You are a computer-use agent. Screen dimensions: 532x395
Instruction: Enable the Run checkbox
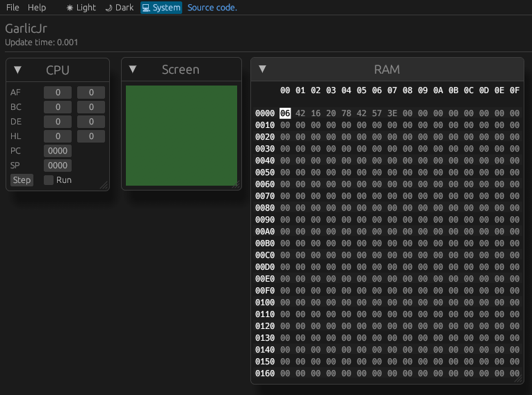pos(49,180)
